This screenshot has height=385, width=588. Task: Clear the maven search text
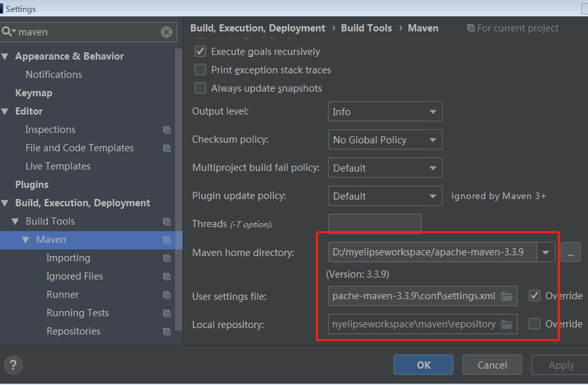click(167, 32)
